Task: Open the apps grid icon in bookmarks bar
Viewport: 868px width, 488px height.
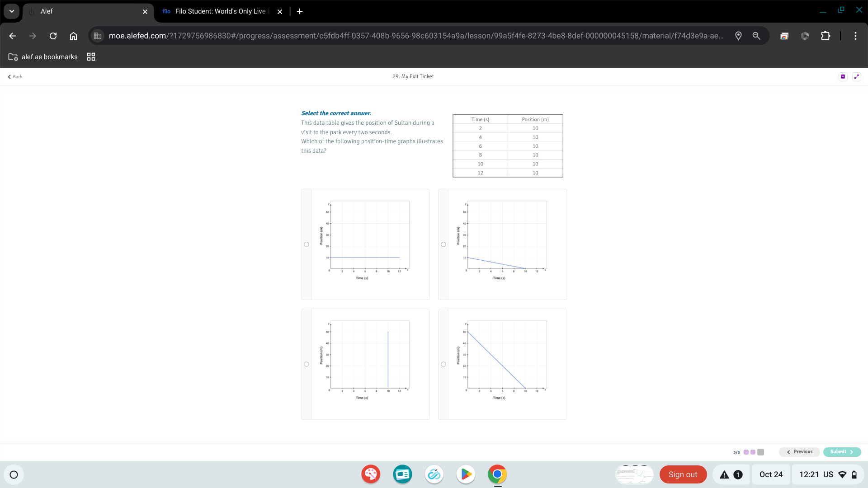Action: click(x=91, y=57)
